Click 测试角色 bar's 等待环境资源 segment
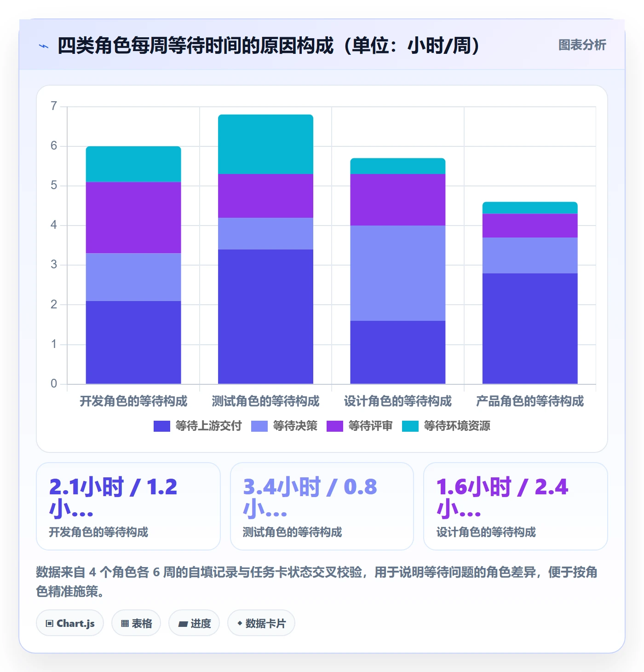644x672 pixels. coord(265,144)
